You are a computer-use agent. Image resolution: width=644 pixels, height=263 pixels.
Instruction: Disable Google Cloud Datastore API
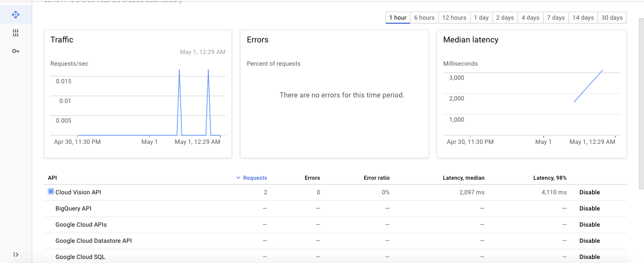[590, 241]
